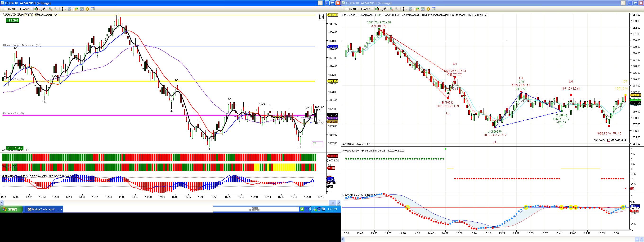Open the 4 Range interval dropdown in left chart
The image size is (644, 242).
26,9
